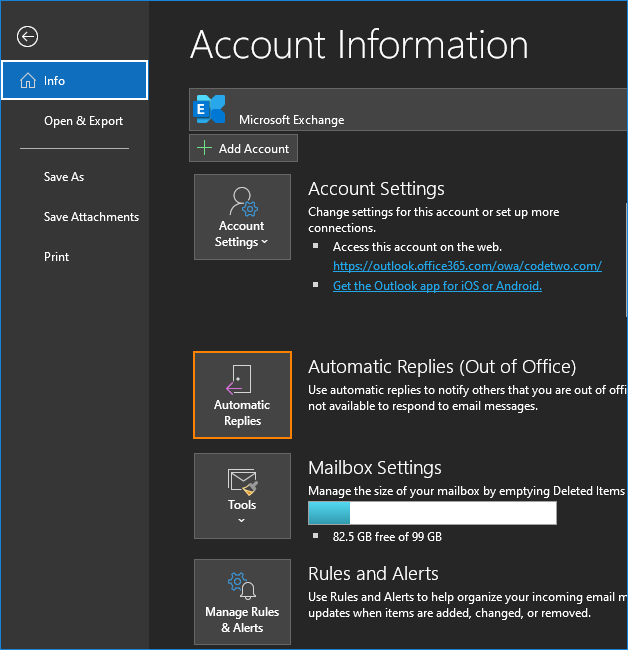This screenshot has height=650, width=628.
Task: Open the Open & Export menu item
Action: 83,121
